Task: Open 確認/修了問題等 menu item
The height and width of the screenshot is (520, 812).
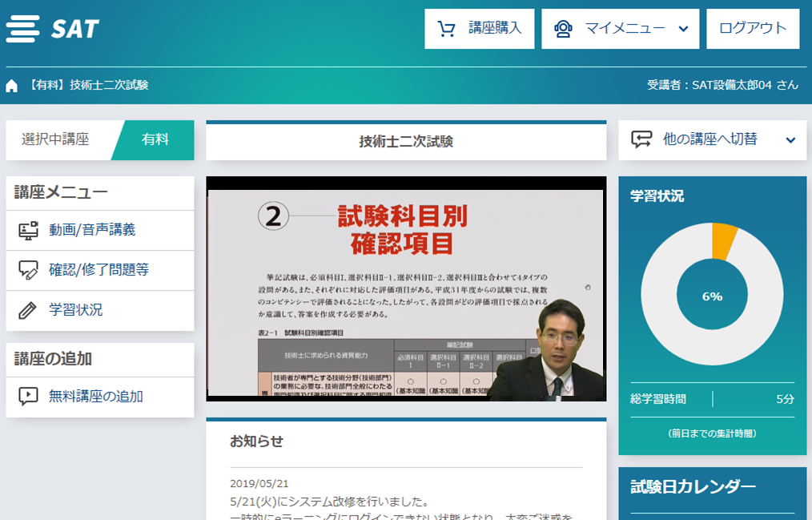Action: click(x=100, y=270)
